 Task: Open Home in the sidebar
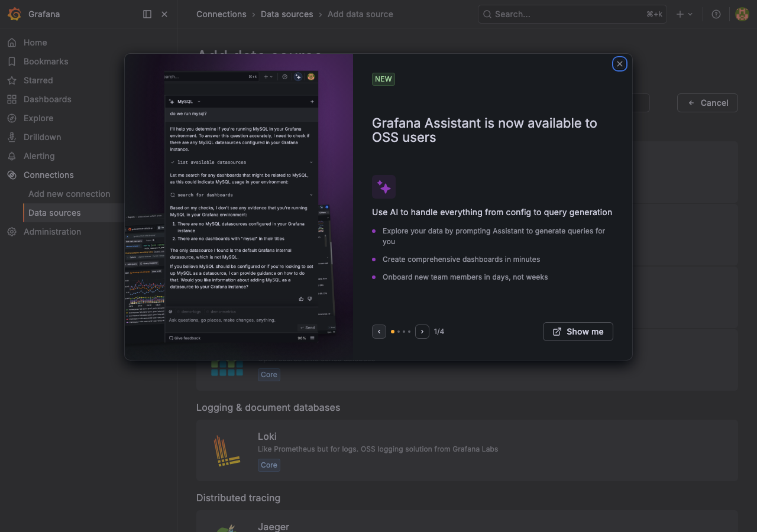35,43
